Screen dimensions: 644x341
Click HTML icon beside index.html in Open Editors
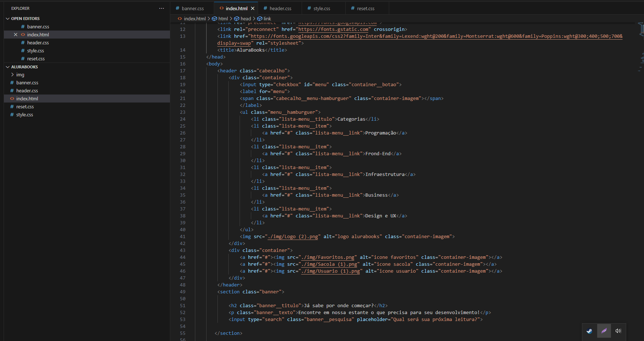coord(23,35)
